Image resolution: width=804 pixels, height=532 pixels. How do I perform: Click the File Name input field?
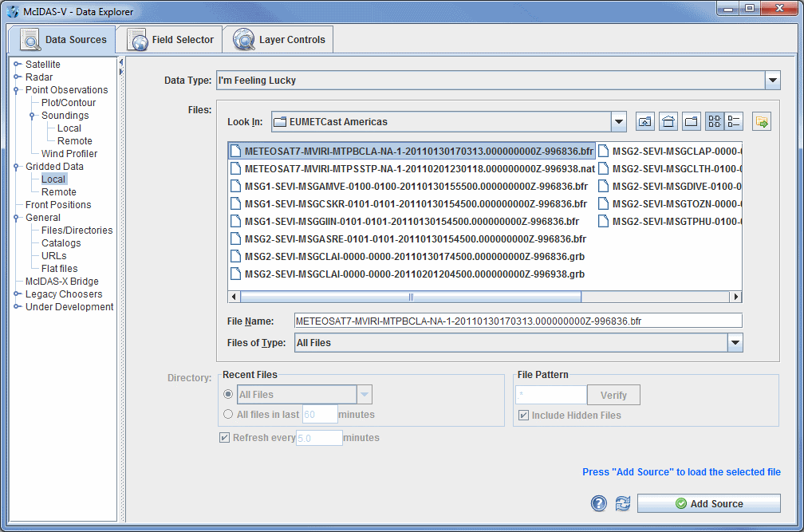pos(518,321)
